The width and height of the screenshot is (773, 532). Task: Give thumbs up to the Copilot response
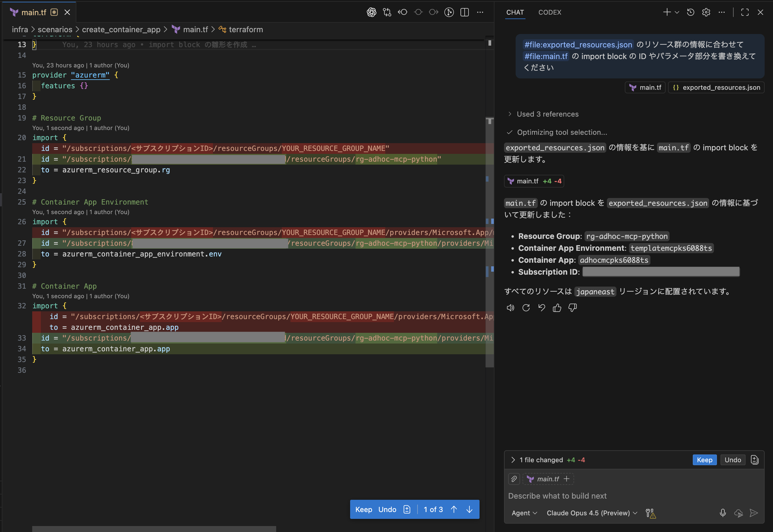[x=557, y=308]
